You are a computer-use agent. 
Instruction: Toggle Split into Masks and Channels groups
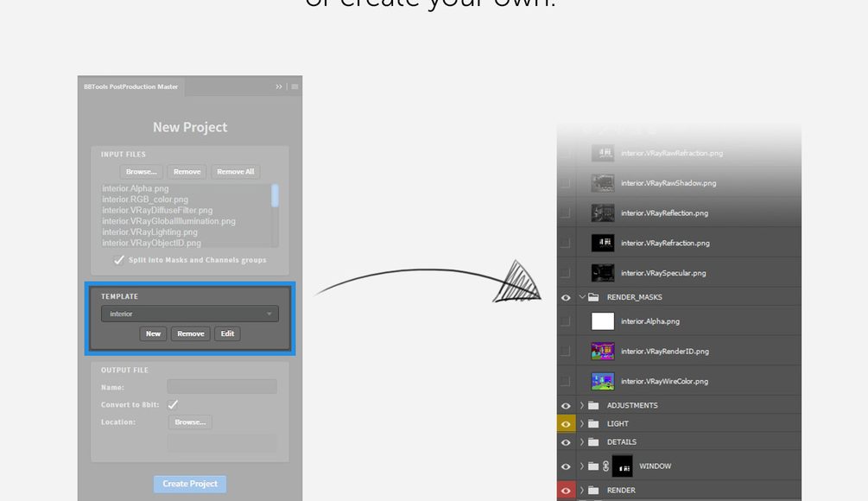click(119, 260)
